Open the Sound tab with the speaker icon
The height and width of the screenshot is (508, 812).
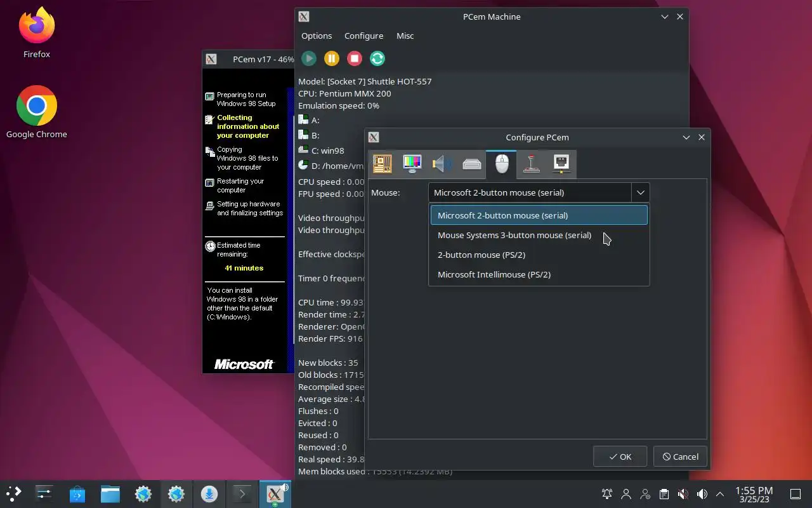[x=442, y=164]
